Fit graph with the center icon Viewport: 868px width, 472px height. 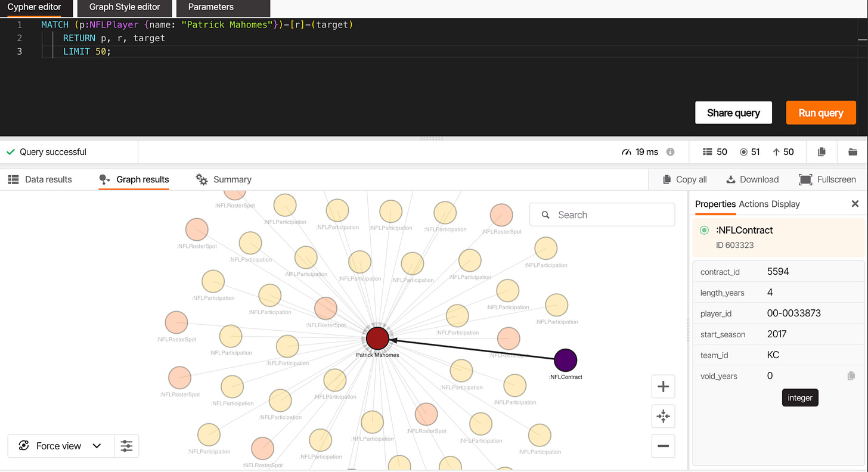click(x=663, y=416)
